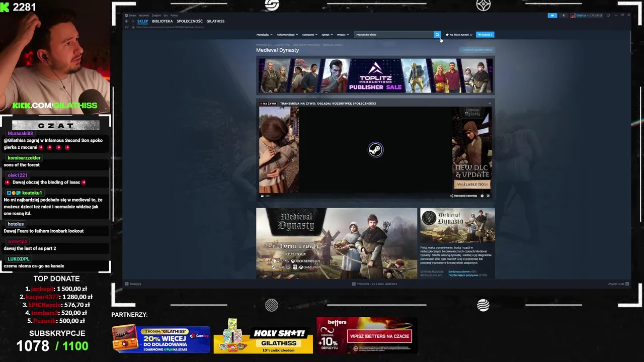Click chat username Murasaki88
Image resolution: width=644 pixels, height=362 pixels.
[x=20, y=134]
